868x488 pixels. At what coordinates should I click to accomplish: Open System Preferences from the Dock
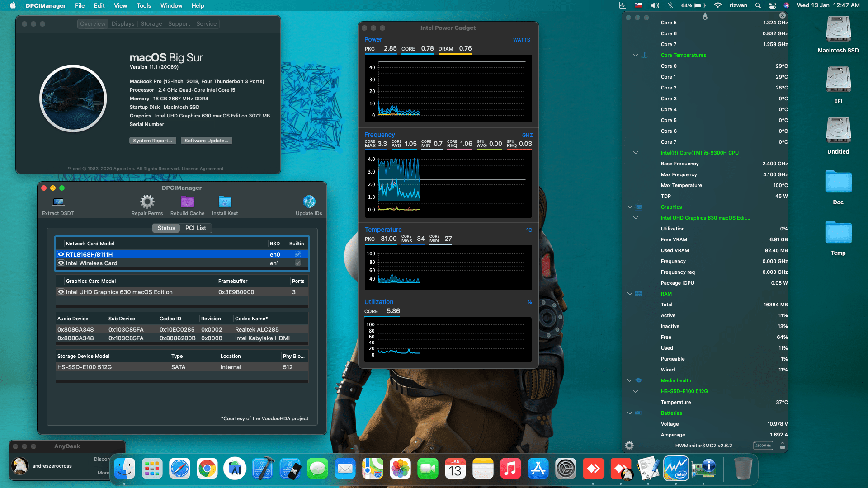pos(566,469)
